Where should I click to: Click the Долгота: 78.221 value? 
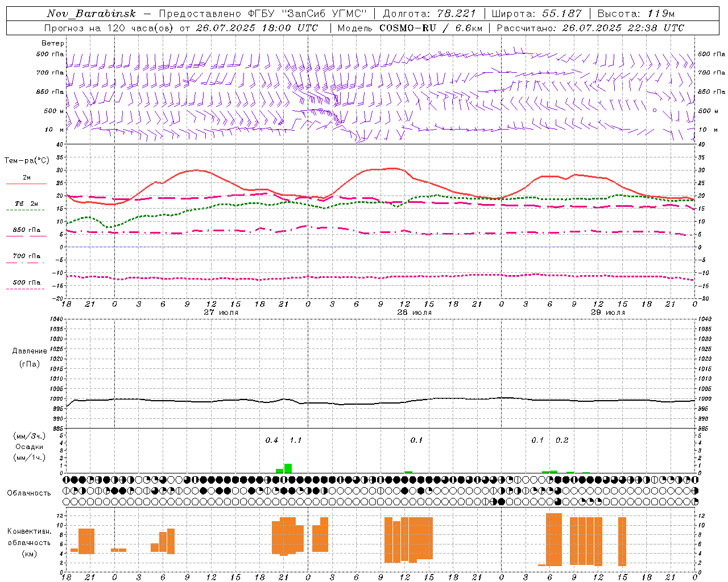click(x=429, y=14)
